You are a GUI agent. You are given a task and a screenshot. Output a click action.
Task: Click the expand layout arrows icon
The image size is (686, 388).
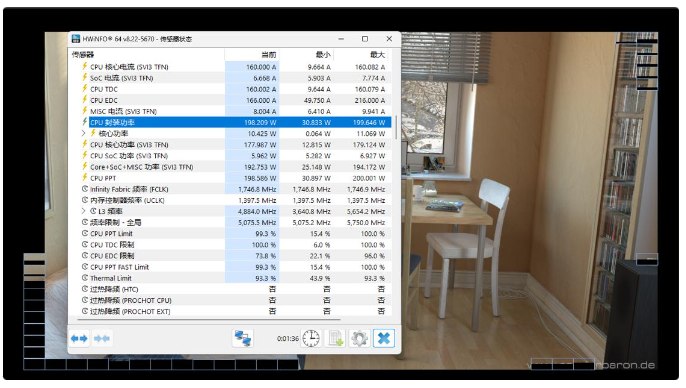pos(79,339)
